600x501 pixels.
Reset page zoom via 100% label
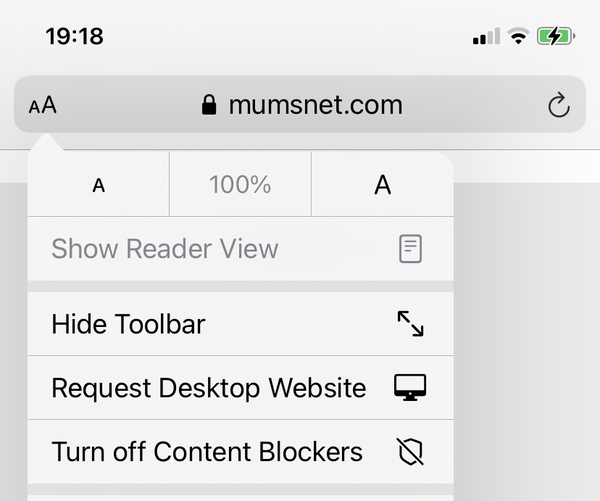240,185
